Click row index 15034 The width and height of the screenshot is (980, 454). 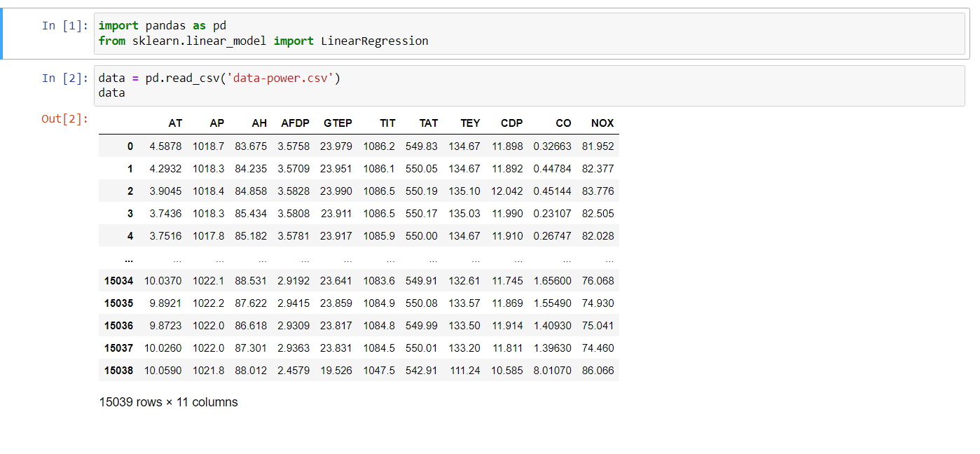[x=119, y=281]
